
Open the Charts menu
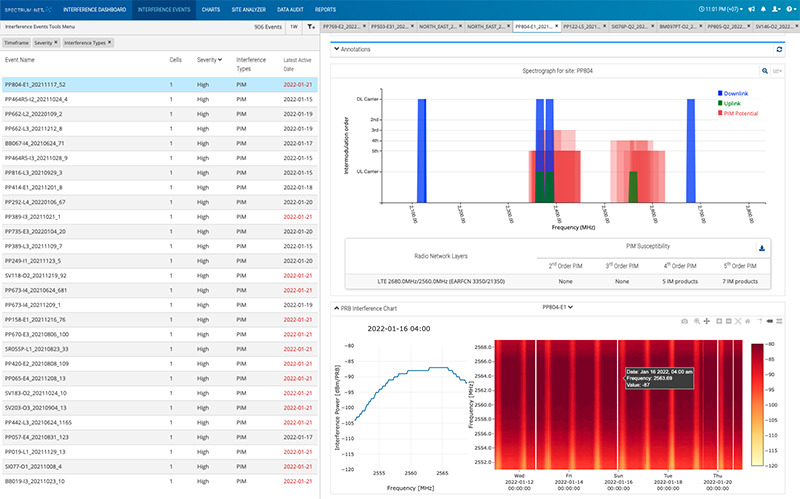pos(211,10)
